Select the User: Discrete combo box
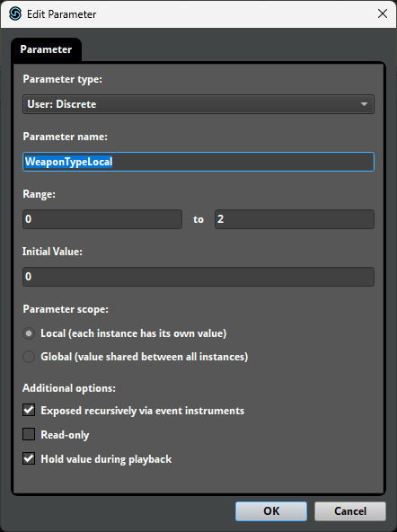Image resolution: width=397 pixels, height=532 pixels. point(198,104)
